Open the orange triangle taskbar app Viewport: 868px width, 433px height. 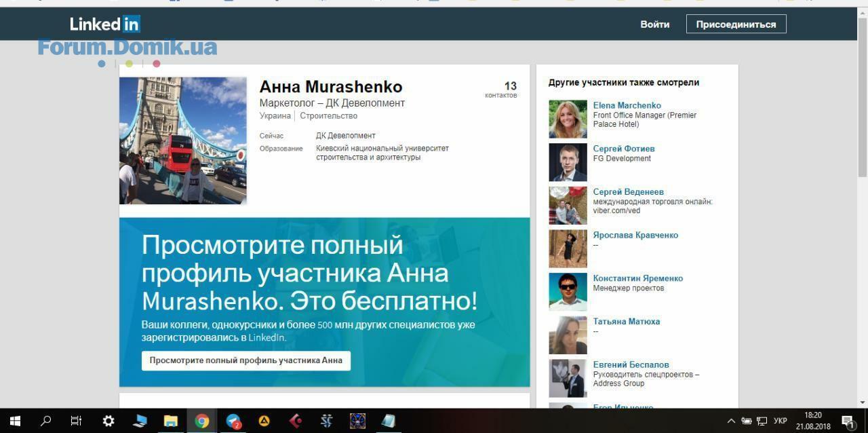pos(264,421)
